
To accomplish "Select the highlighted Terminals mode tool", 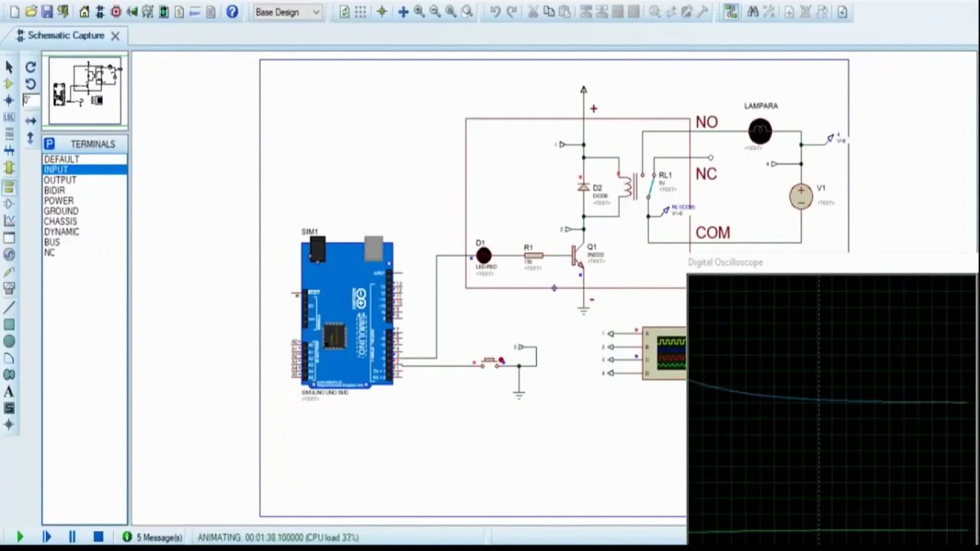I will point(9,187).
